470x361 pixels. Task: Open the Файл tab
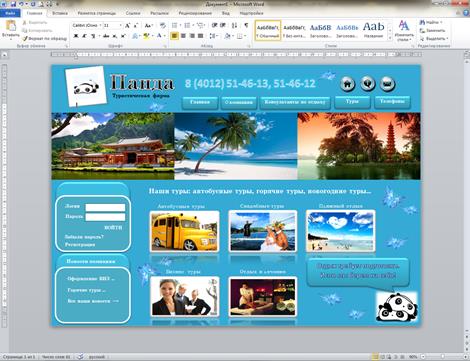10,13
